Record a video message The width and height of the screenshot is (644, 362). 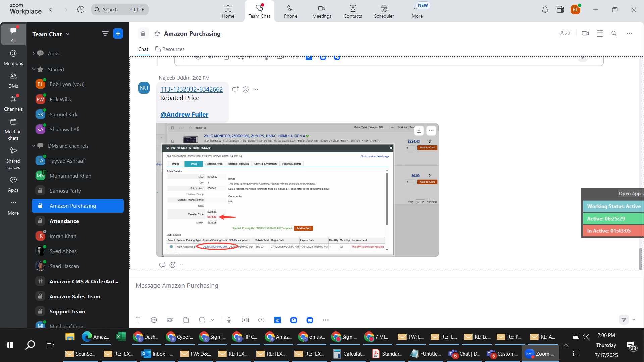245,320
